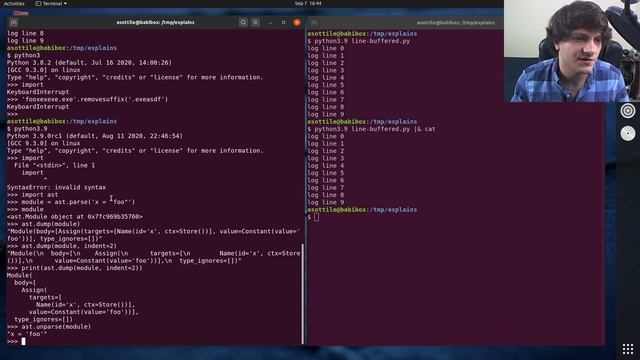Click the disc icon on the right edge

tap(628, 133)
